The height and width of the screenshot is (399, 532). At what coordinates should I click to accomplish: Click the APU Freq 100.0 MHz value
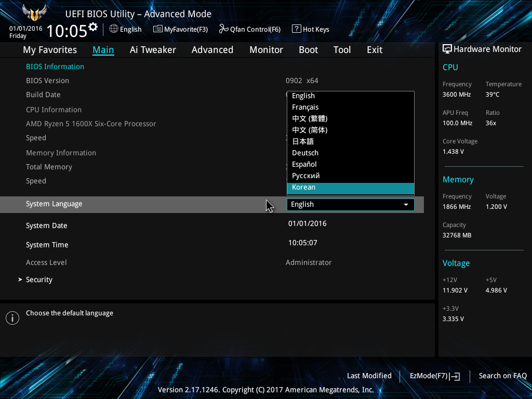pyautogui.click(x=457, y=123)
